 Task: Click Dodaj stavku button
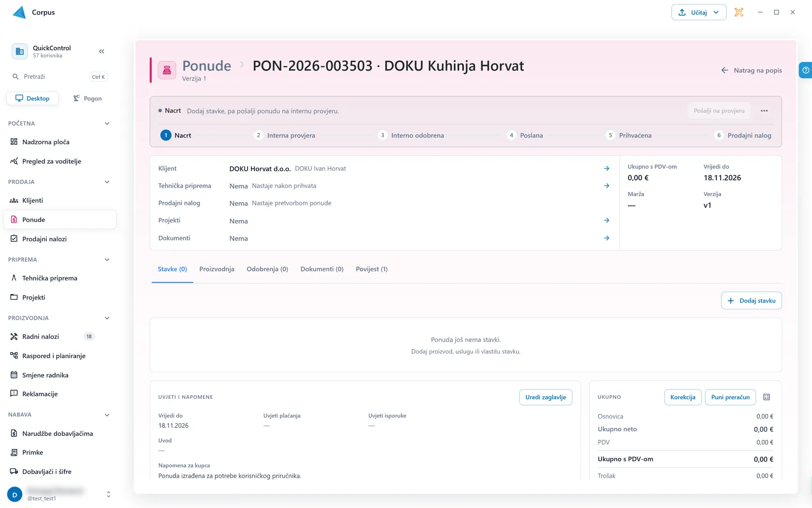pos(752,301)
